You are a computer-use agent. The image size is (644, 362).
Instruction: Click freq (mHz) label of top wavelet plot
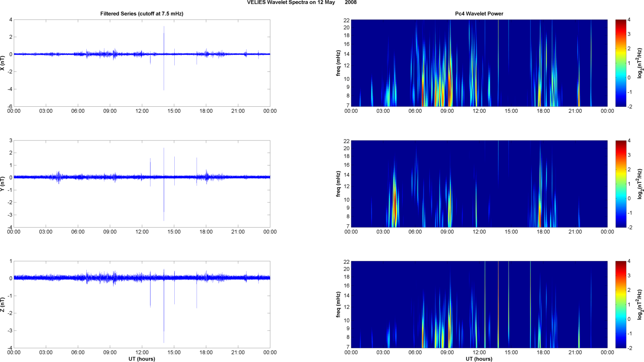point(338,63)
